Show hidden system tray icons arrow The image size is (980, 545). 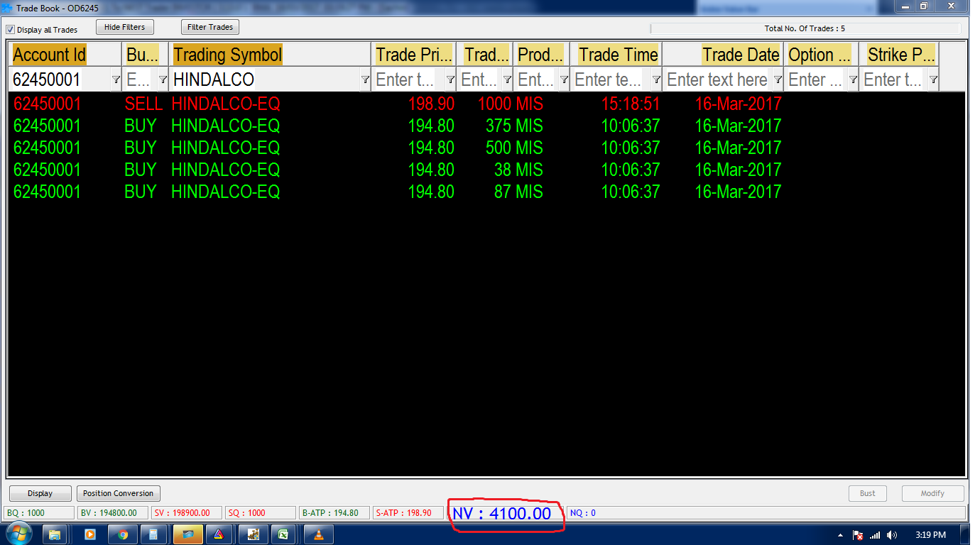[x=840, y=535]
